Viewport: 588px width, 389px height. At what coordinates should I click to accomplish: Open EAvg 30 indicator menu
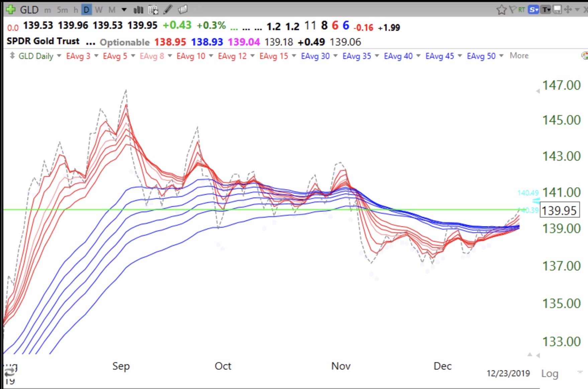[x=335, y=56]
